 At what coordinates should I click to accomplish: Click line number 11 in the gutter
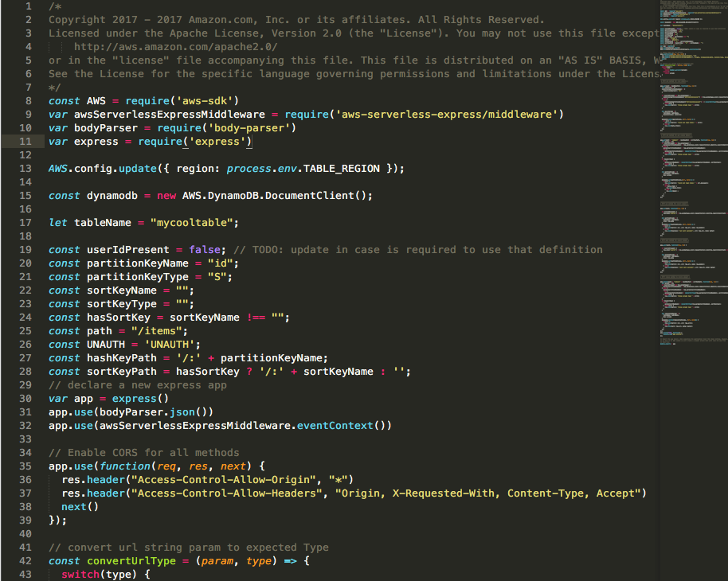25,142
